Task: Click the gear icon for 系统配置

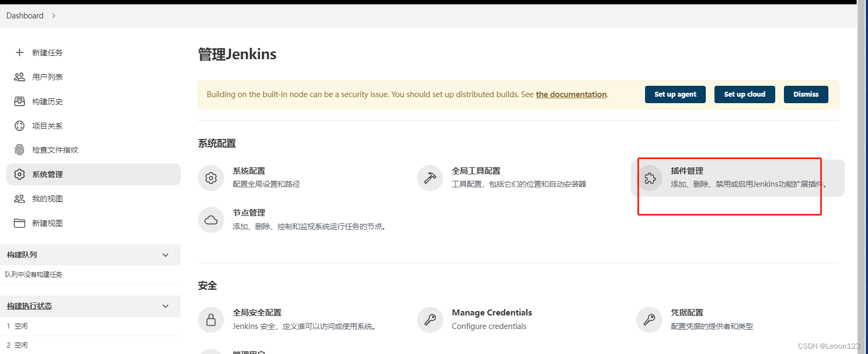Action: pos(211,178)
